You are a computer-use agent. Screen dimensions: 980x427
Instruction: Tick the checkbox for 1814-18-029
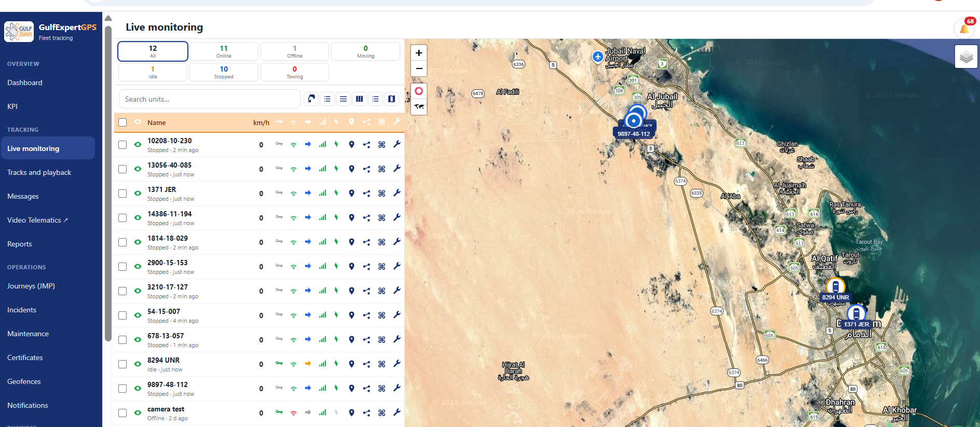coord(122,242)
